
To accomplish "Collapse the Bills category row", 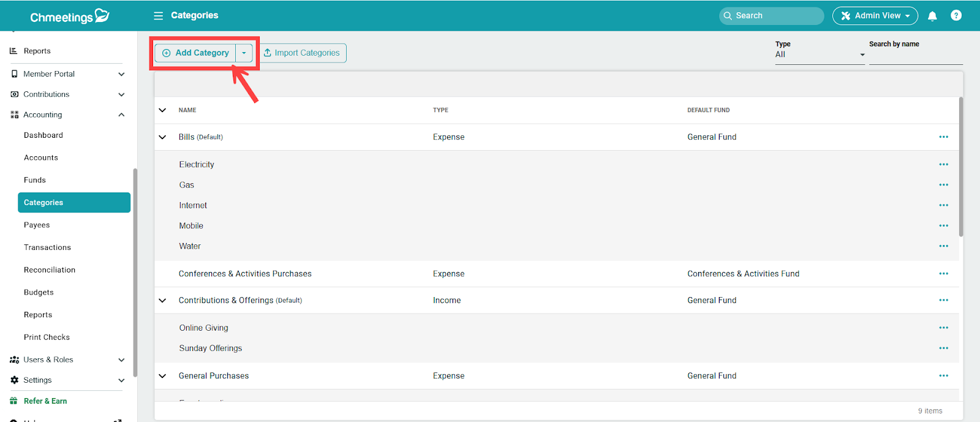I will tap(162, 137).
